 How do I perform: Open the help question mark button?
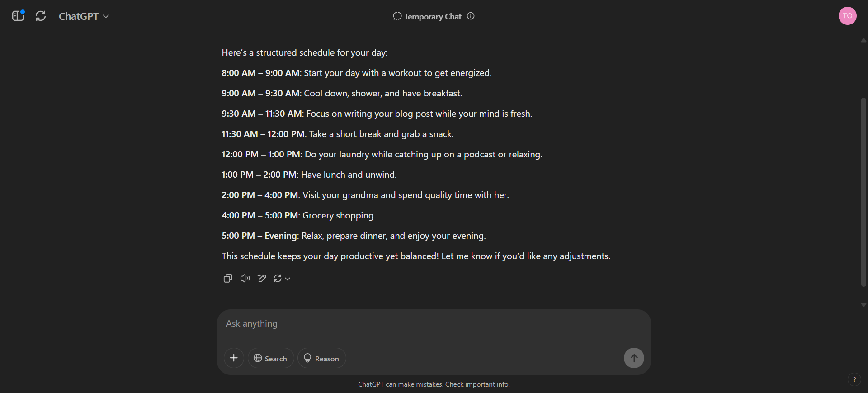coord(854,380)
